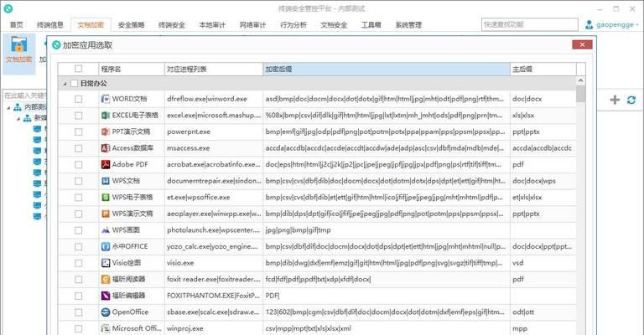Check the select-all checkbox in header
The height and width of the screenshot is (335, 644).
tap(79, 69)
